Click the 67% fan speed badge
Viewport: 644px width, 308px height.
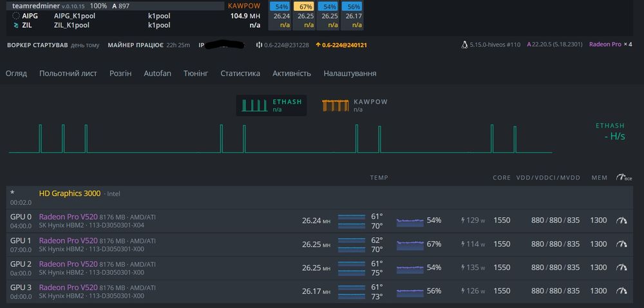coord(305,7)
